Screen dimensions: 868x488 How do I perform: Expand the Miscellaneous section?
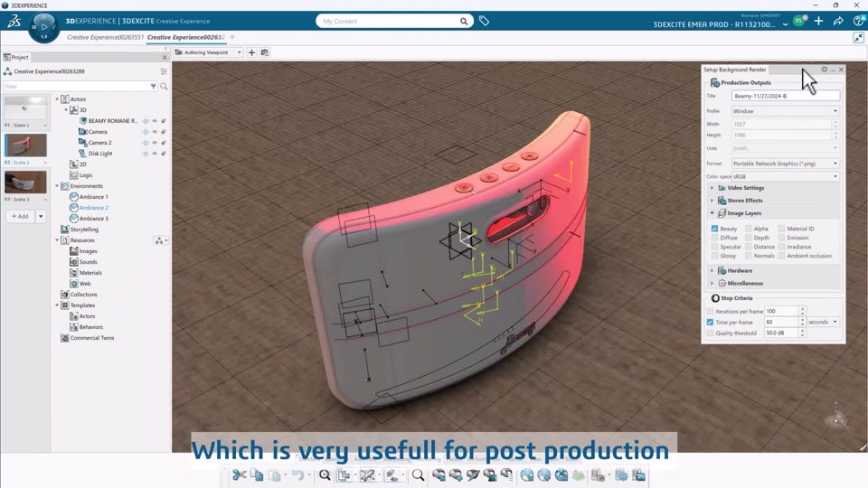point(712,283)
